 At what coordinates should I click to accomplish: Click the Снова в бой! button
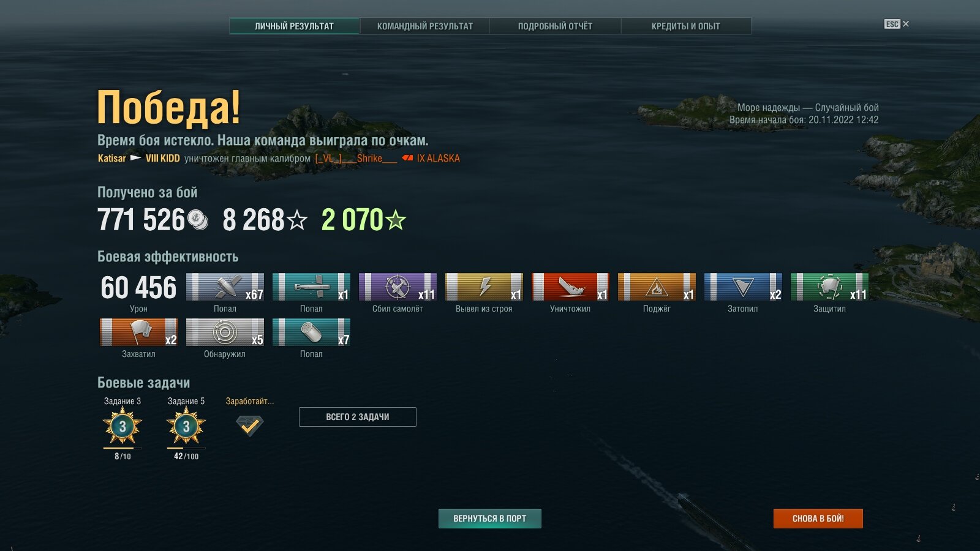818,519
